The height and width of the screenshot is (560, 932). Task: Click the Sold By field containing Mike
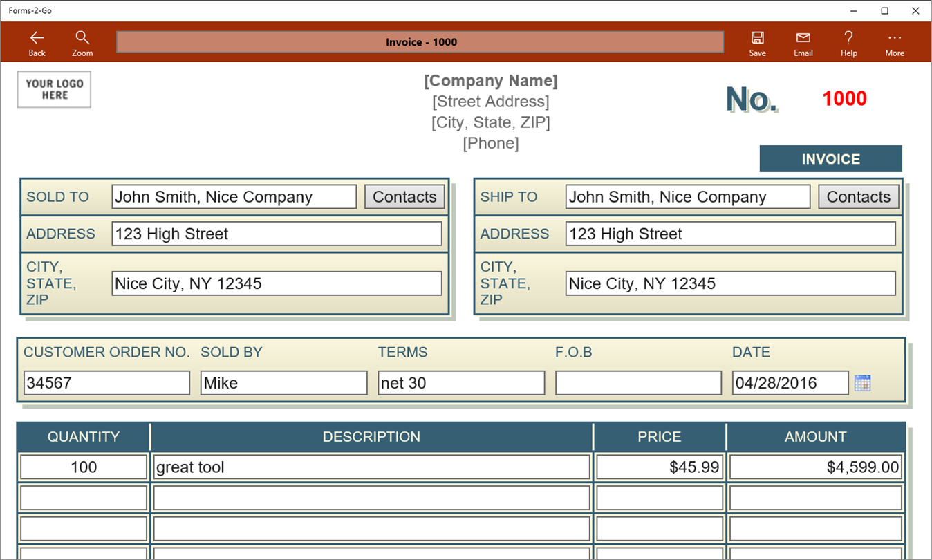coord(284,383)
